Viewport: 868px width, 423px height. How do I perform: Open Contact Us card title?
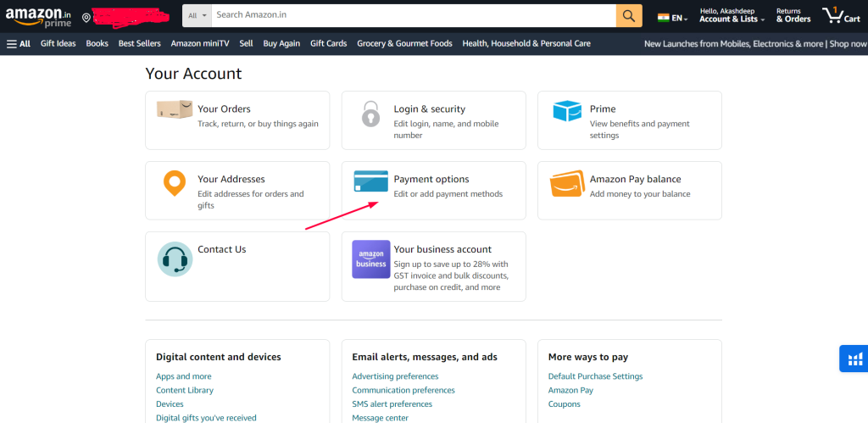pos(222,249)
